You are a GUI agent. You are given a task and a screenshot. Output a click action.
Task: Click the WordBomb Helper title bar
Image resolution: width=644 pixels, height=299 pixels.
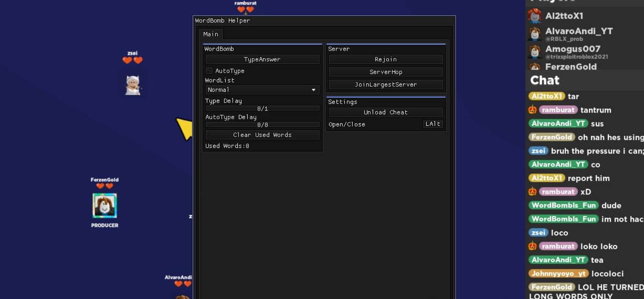(324, 20)
